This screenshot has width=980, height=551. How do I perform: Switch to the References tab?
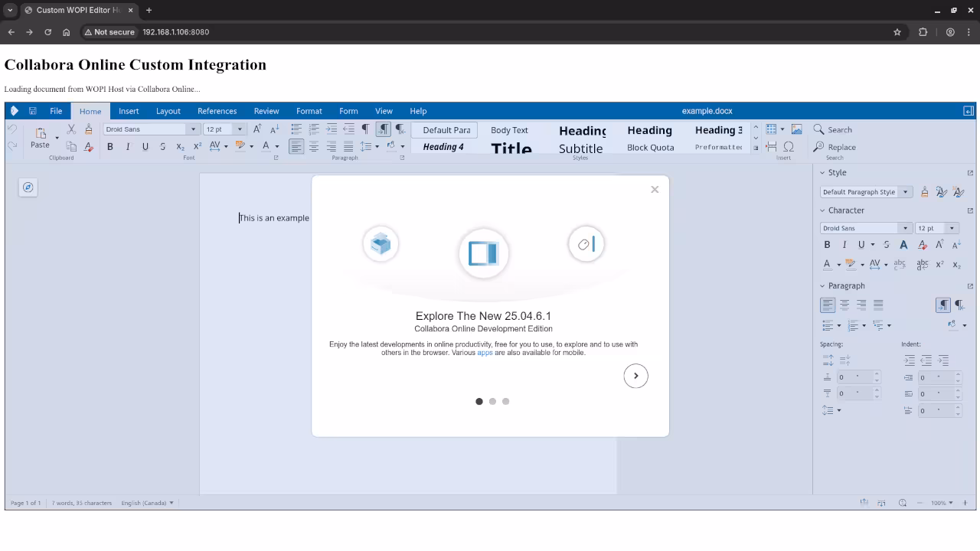click(x=217, y=111)
